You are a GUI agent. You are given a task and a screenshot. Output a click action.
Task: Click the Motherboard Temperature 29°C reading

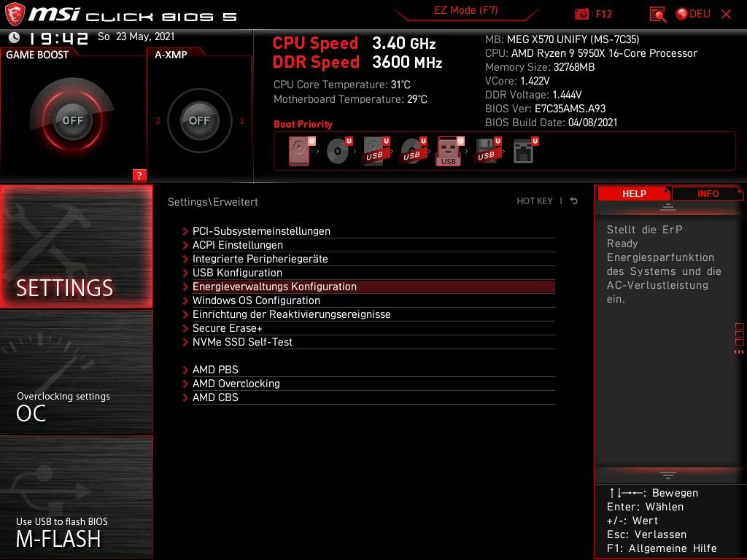[350, 99]
